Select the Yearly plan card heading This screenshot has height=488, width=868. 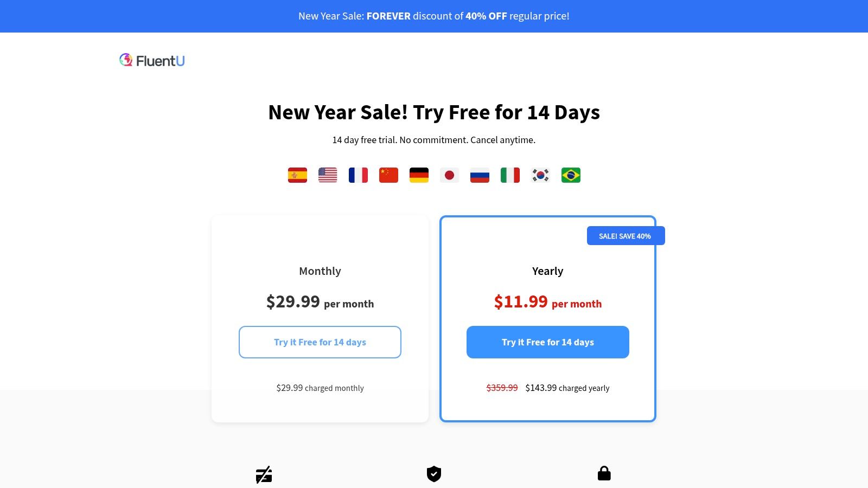point(548,271)
